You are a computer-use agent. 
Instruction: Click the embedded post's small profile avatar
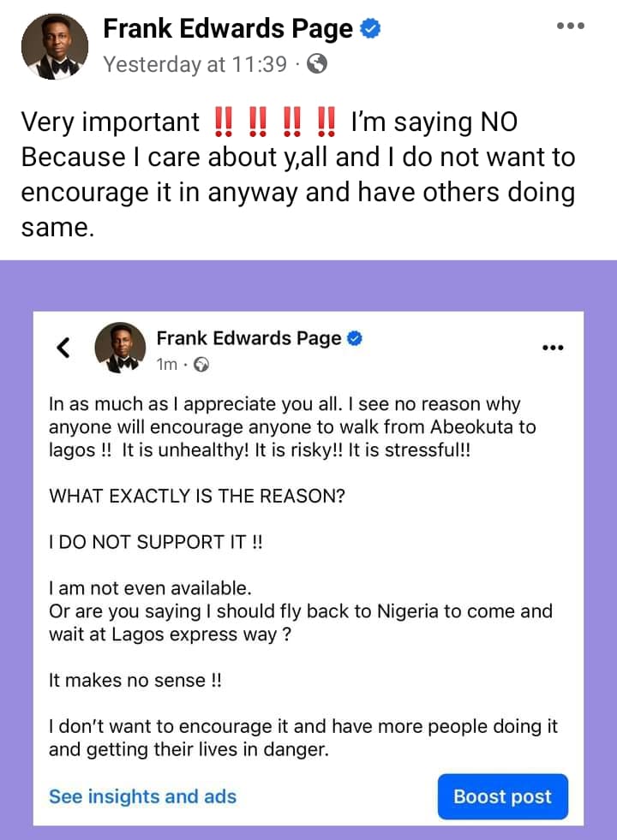pyautogui.click(x=119, y=349)
